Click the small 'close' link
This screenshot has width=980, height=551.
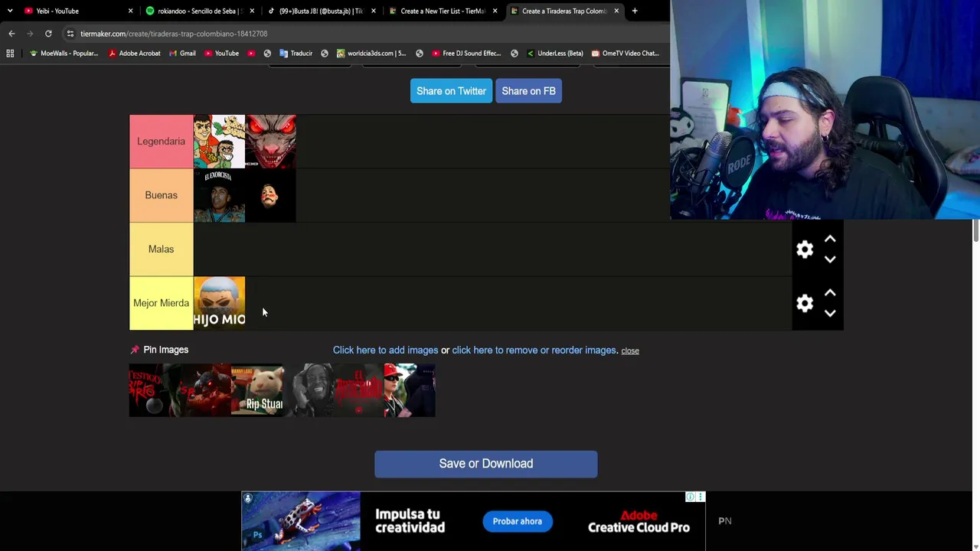pos(630,350)
